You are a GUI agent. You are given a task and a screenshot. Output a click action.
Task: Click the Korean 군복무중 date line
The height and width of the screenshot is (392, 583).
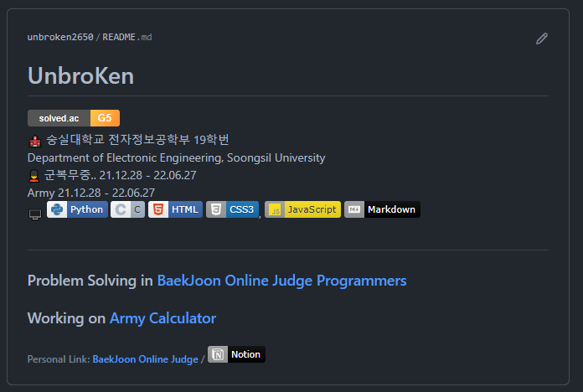(x=120, y=175)
